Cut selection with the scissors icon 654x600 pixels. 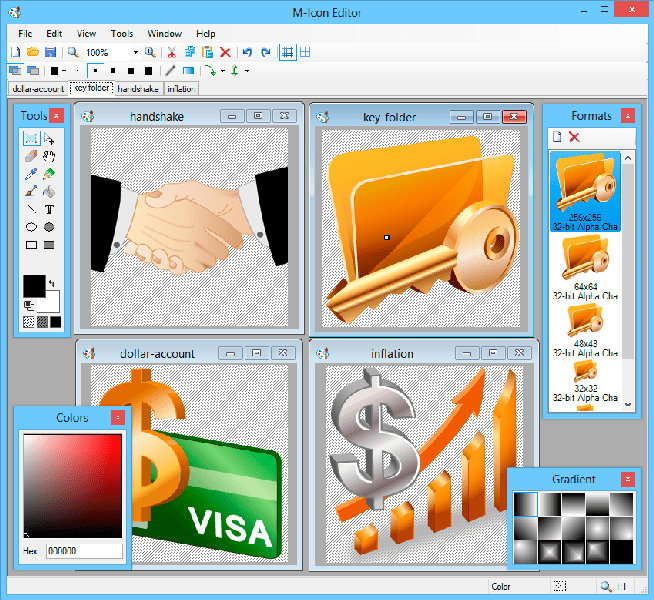(171, 52)
